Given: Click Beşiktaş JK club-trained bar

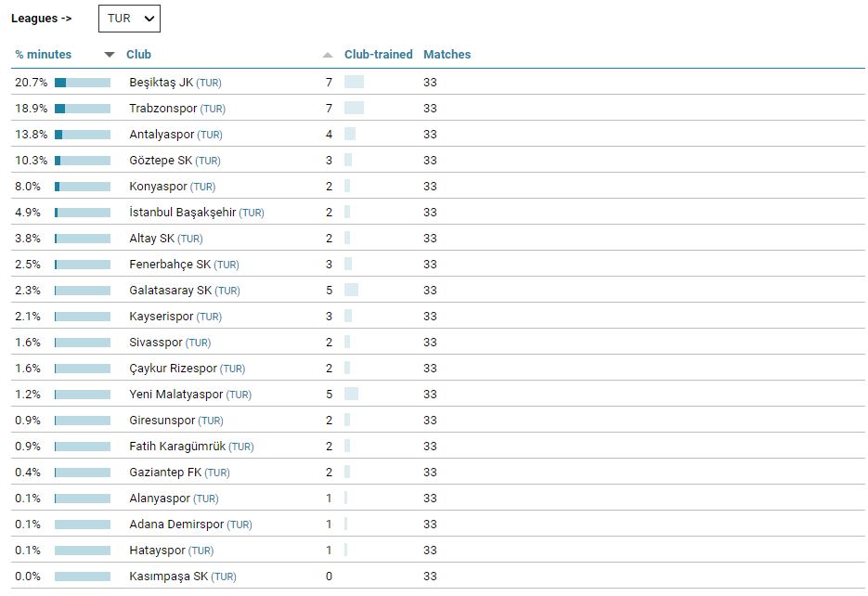Looking at the screenshot, I should [x=355, y=82].
